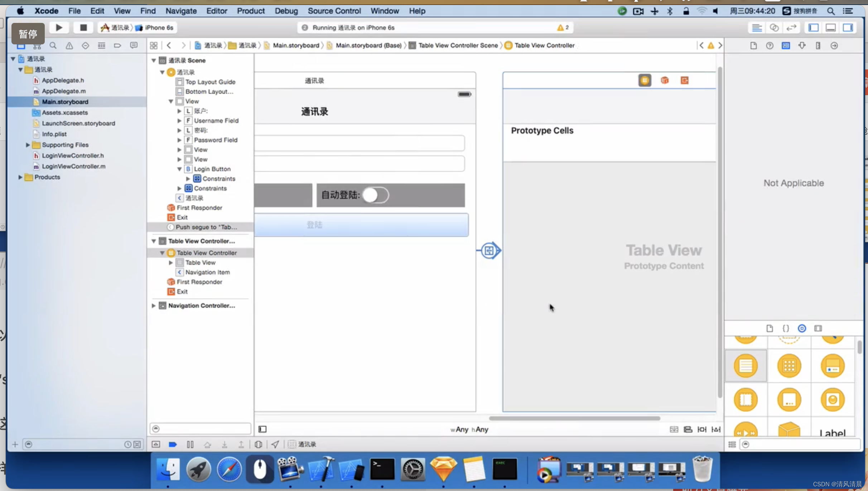Select the Table View Controller library object

(746, 366)
